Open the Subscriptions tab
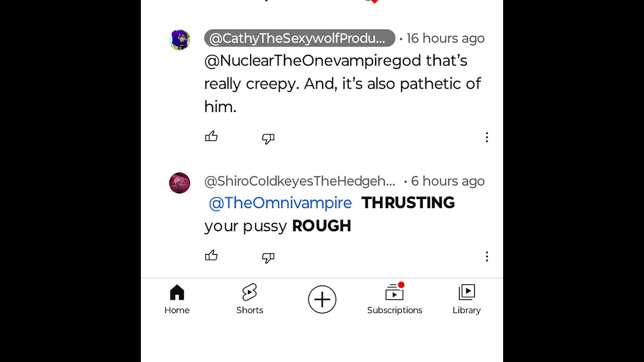 click(x=394, y=299)
